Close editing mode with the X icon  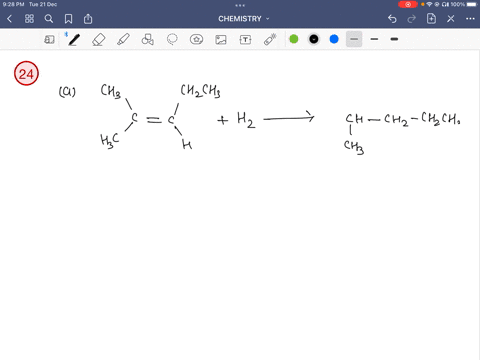point(451,19)
